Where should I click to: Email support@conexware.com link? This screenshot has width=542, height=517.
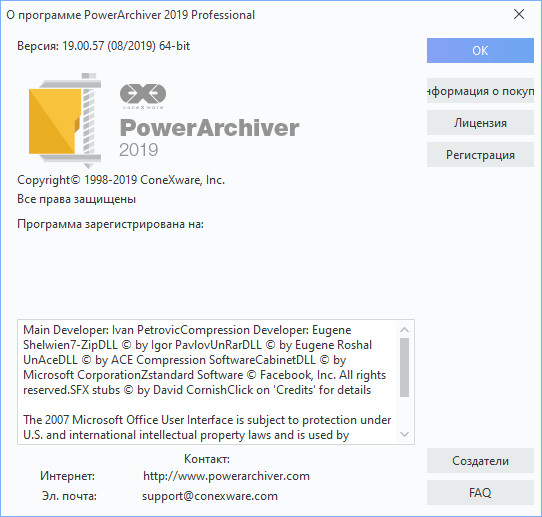click(x=210, y=496)
